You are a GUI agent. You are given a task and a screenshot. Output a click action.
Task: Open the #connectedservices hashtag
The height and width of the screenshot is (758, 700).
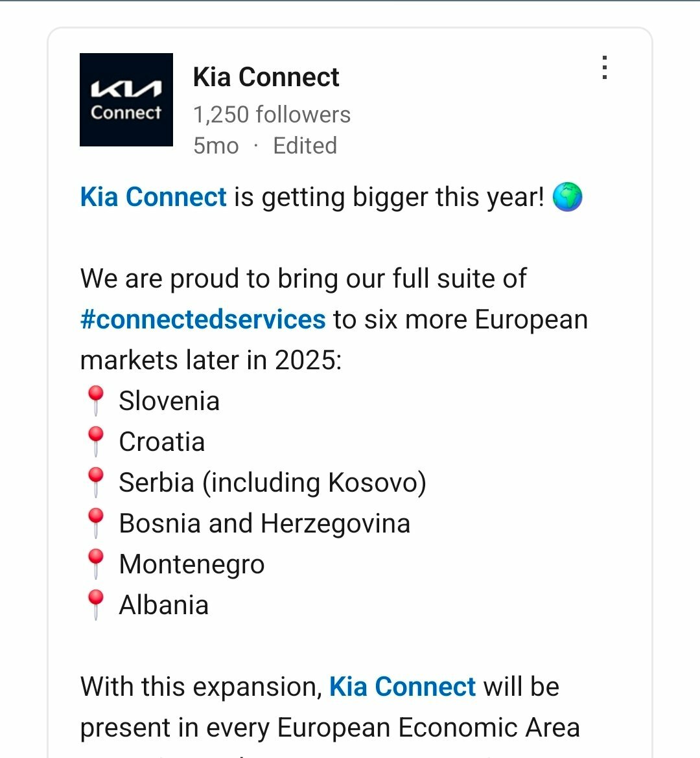[x=203, y=319]
